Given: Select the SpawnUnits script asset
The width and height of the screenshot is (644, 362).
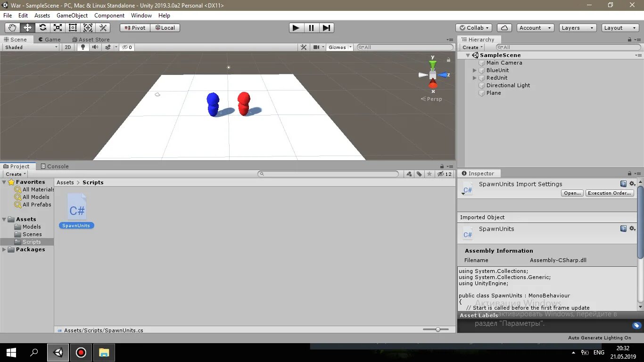Looking at the screenshot, I should click(x=77, y=211).
